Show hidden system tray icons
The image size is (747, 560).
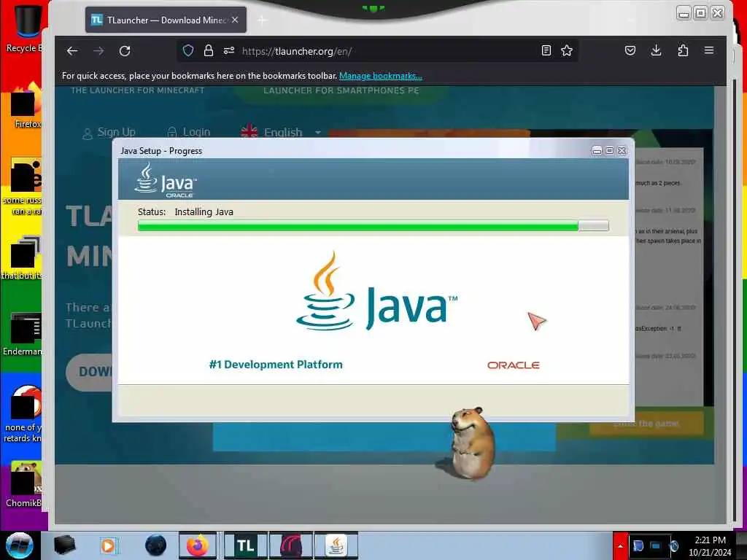point(620,545)
